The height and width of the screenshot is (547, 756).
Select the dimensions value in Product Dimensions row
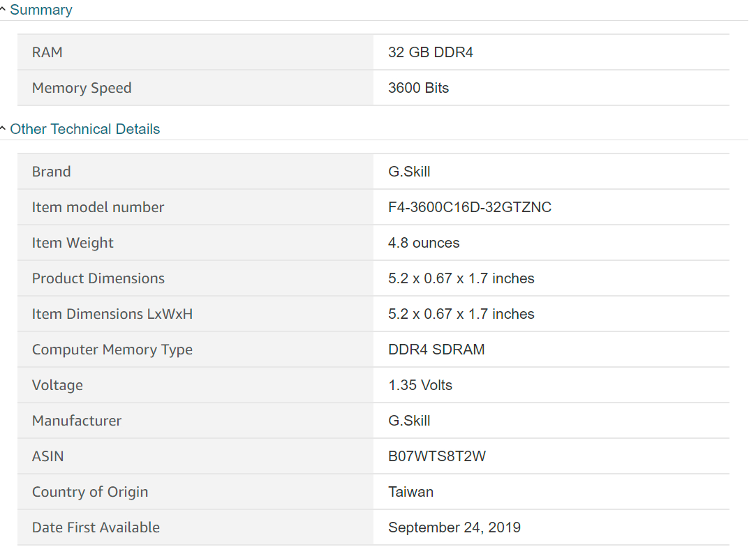tap(461, 278)
